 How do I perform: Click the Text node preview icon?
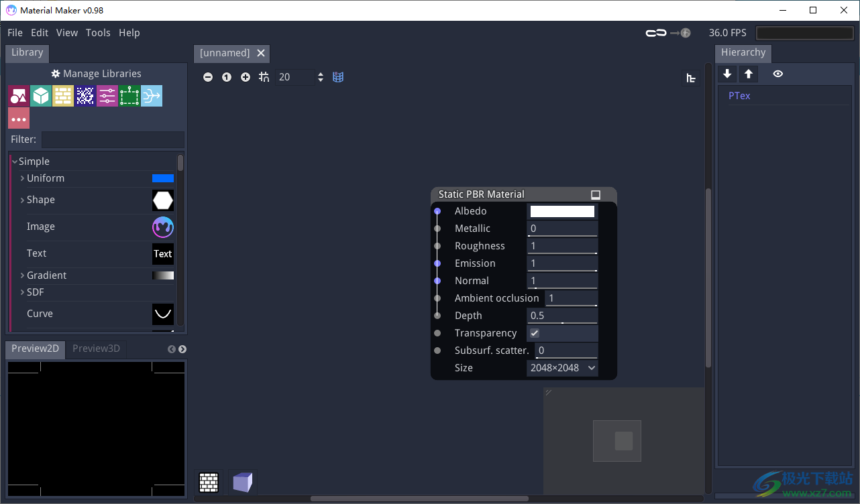pos(163,254)
